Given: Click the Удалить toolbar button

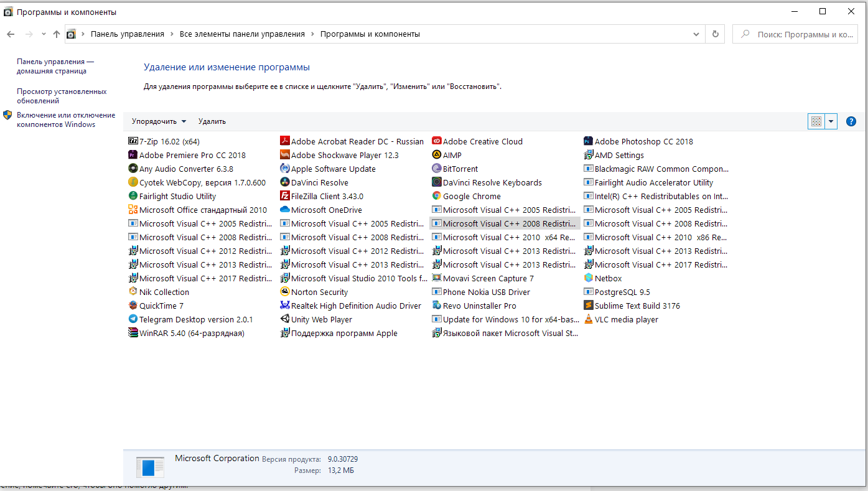Looking at the screenshot, I should pyautogui.click(x=212, y=121).
